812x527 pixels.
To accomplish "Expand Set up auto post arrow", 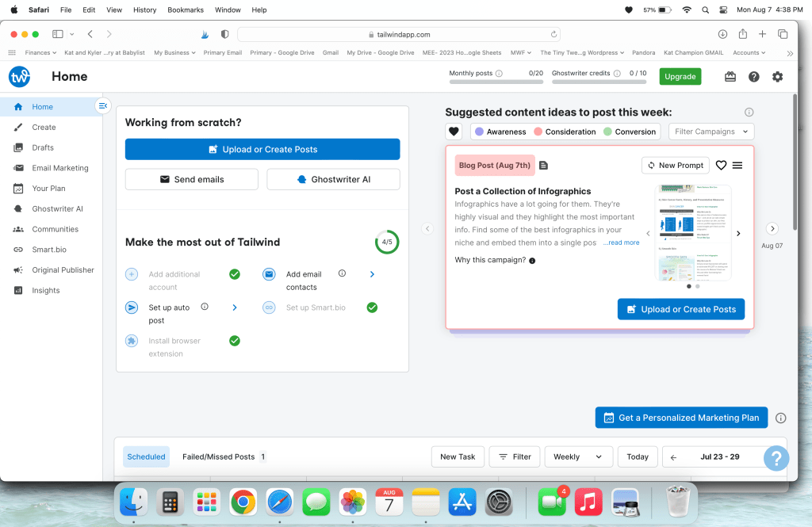I will (x=235, y=307).
